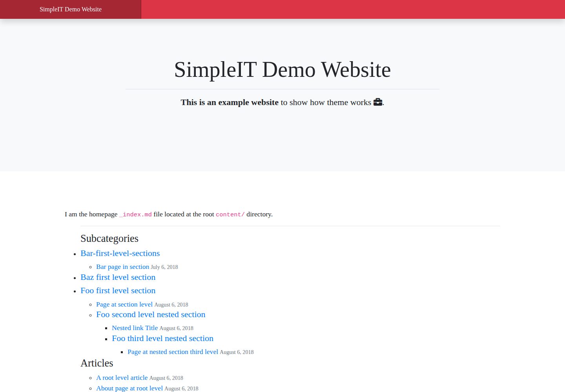Visit Foo third level nested section
The image size is (565, 392).
pos(163,338)
